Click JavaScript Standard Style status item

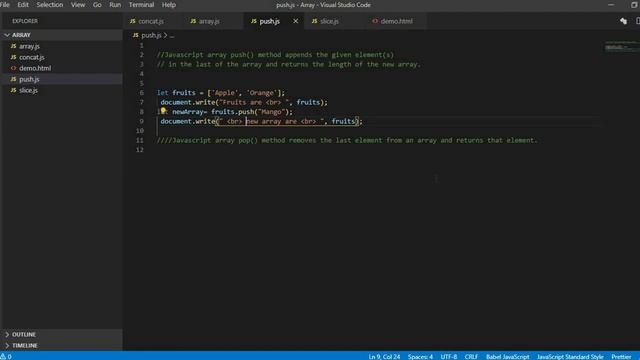570,356
